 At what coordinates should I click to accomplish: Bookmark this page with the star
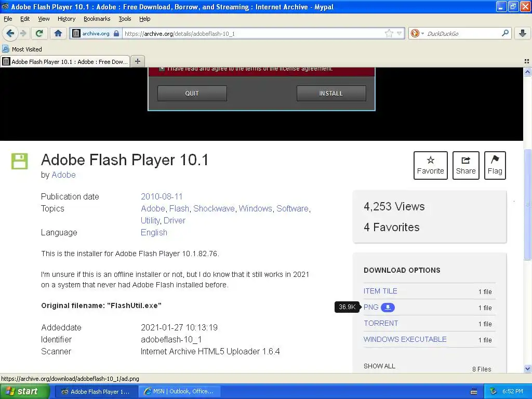pyautogui.click(x=389, y=33)
